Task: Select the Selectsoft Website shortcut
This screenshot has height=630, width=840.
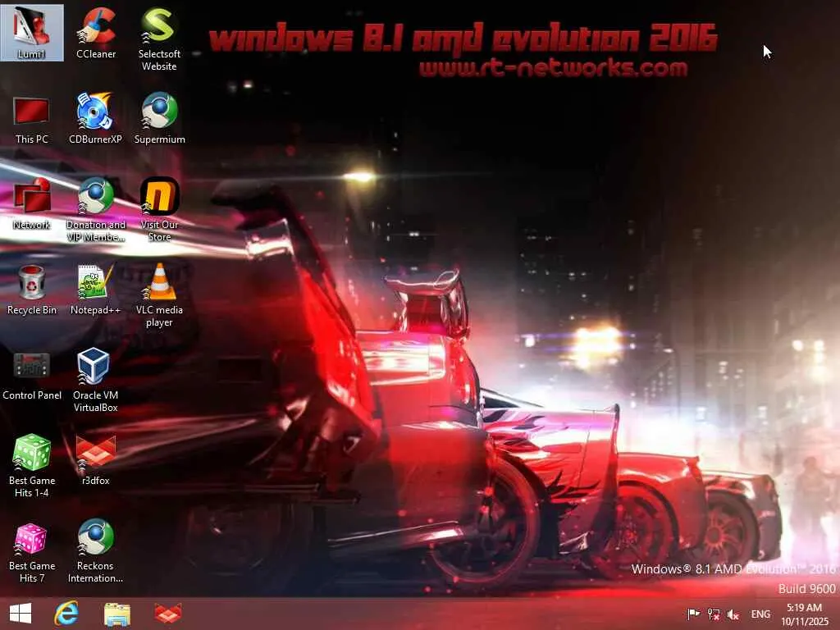Action: point(159,39)
